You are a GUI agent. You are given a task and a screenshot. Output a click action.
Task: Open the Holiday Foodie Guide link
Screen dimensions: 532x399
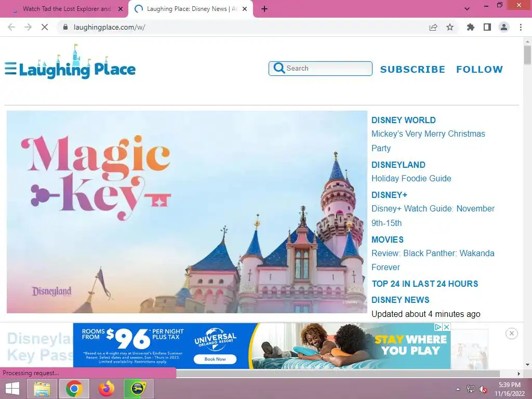411,179
